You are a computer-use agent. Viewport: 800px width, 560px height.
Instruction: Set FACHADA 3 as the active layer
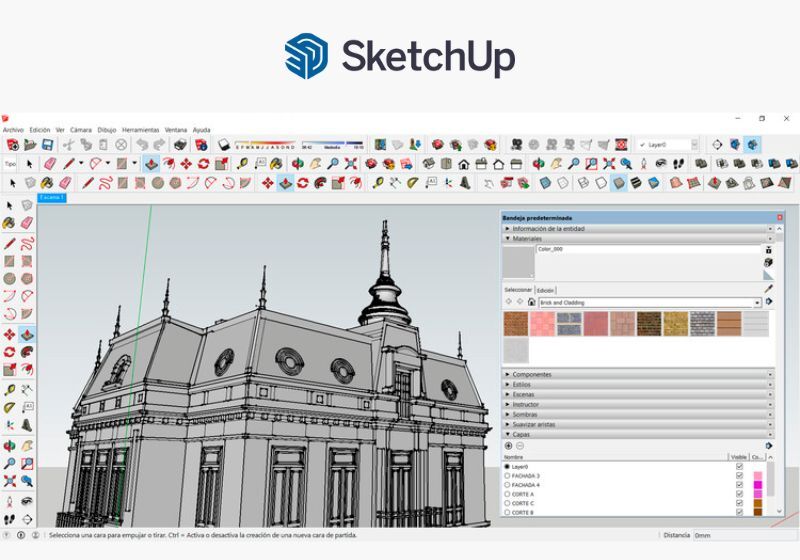pyautogui.click(x=507, y=475)
